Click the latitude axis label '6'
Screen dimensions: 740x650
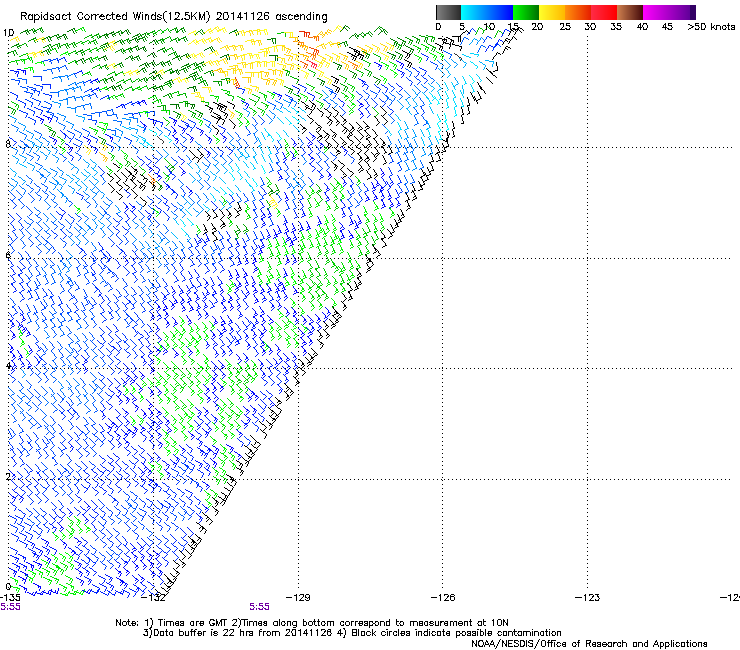tap(8, 255)
